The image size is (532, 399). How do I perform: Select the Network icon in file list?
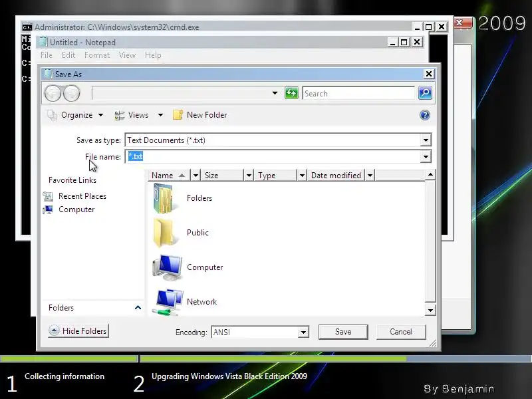click(x=168, y=302)
